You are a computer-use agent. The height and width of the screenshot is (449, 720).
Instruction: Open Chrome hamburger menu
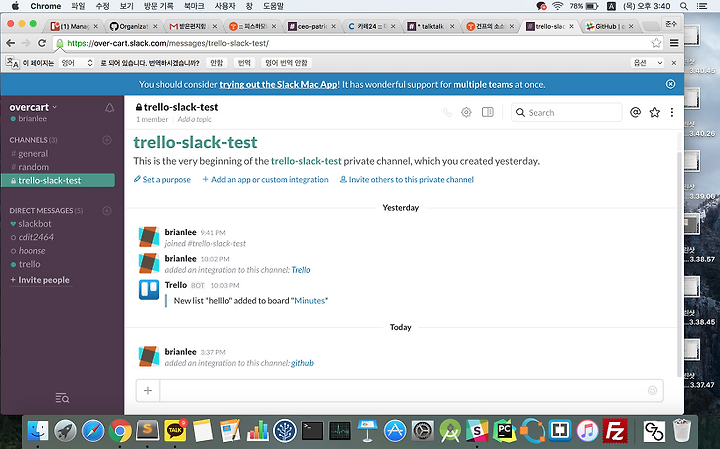pyautogui.click(x=674, y=43)
